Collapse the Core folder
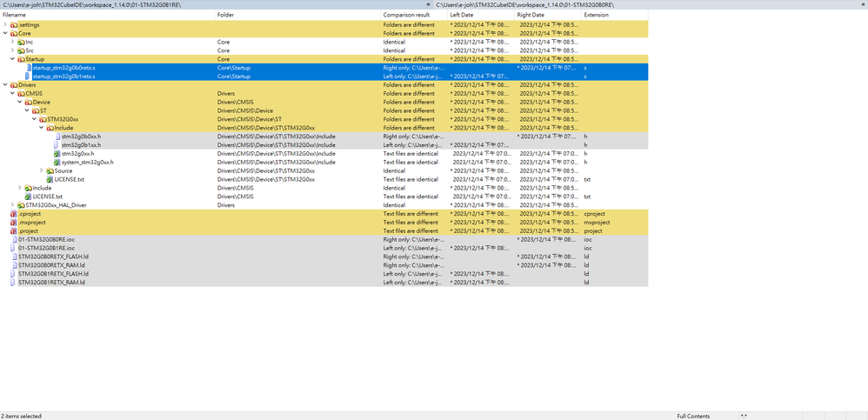This screenshot has width=868, height=420. 5,33
